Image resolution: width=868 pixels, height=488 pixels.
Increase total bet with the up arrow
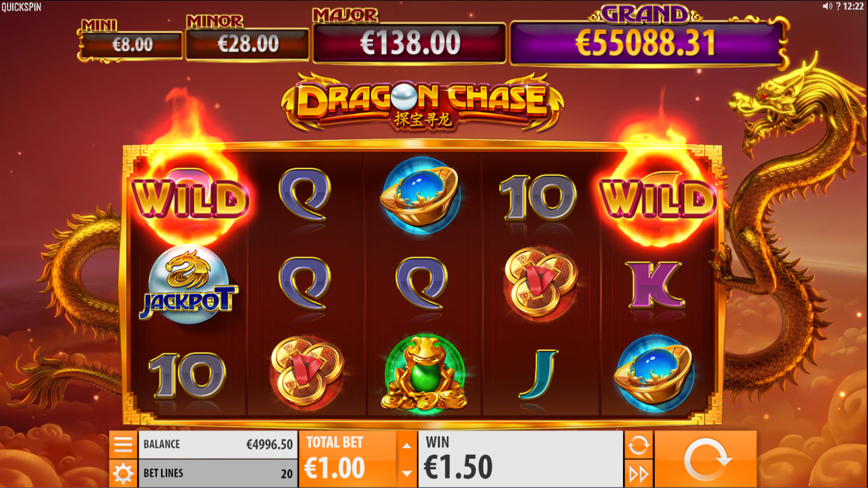click(x=406, y=445)
